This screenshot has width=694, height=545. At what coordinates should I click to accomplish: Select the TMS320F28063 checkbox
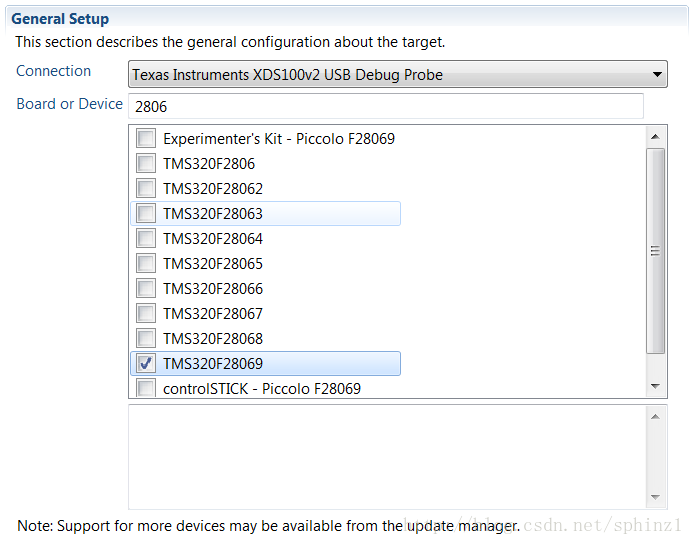[x=146, y=213]
